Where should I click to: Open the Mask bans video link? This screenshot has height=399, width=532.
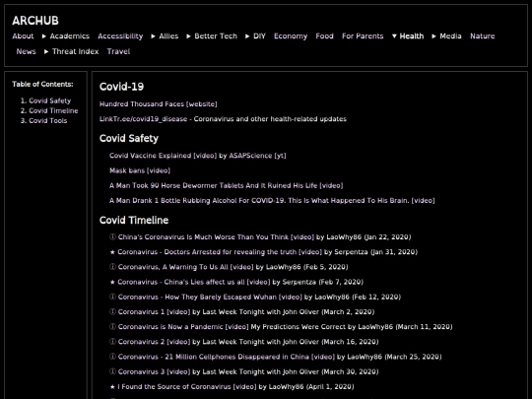pyautogui.click(x=140, y=170)
